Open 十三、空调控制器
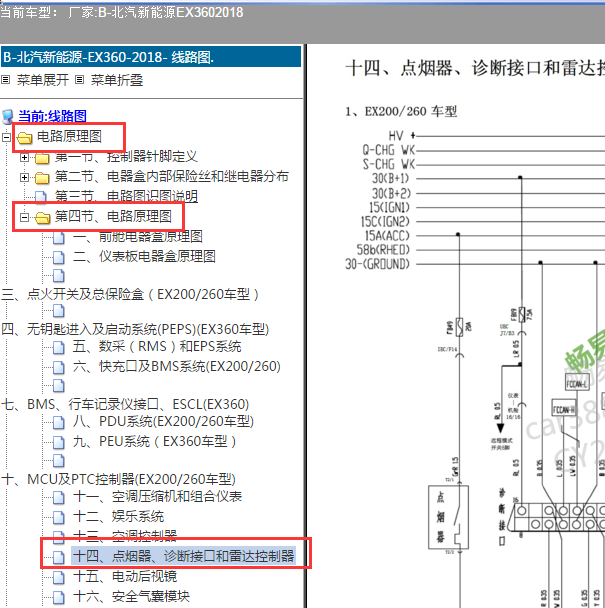Image resolution: width=605 pixels, height=608 pixels. (125, 535)
